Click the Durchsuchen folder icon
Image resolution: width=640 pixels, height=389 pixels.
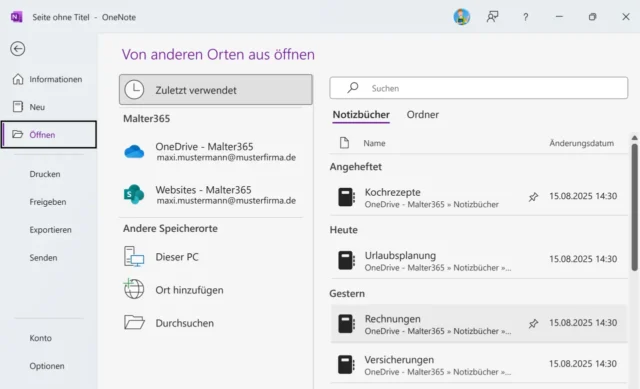(x=134, y=322)
